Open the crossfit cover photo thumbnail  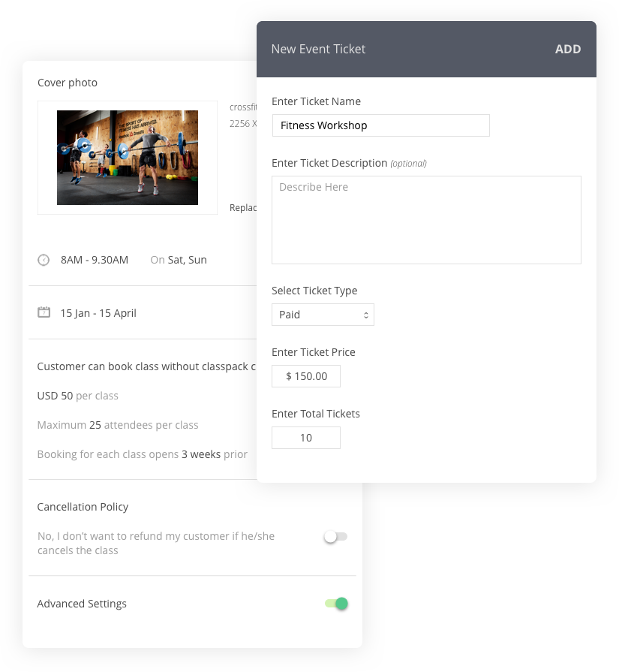[x=128, y=158]
